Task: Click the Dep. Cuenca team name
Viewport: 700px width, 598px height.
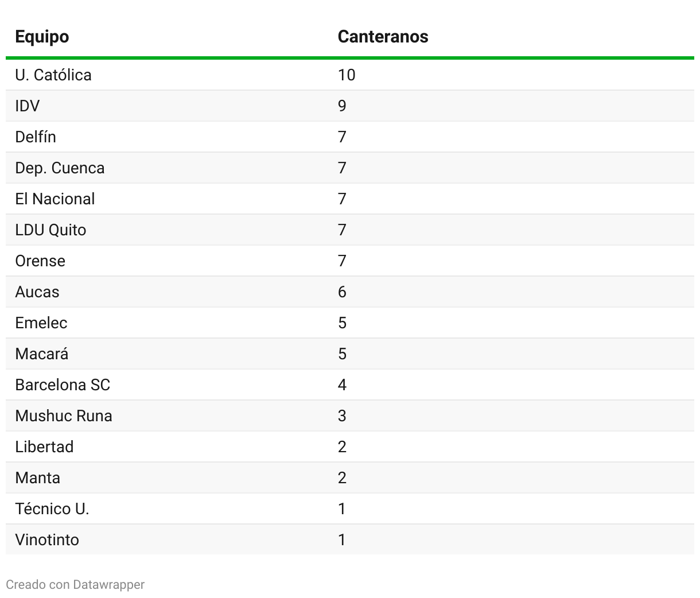Action: pyautogui.click(x=60, y=168)
